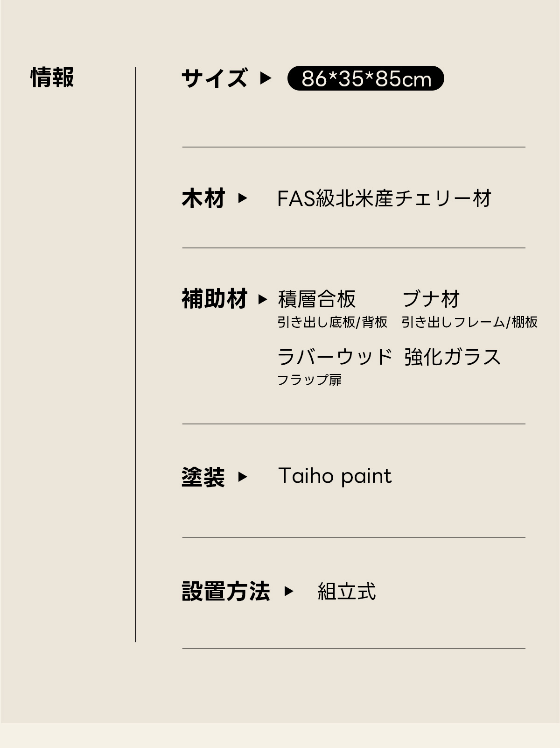The height and width of the screenshot is (748, 560).
Task: Click FAS級北米産チェリー材 text
Action: (384, 198)
